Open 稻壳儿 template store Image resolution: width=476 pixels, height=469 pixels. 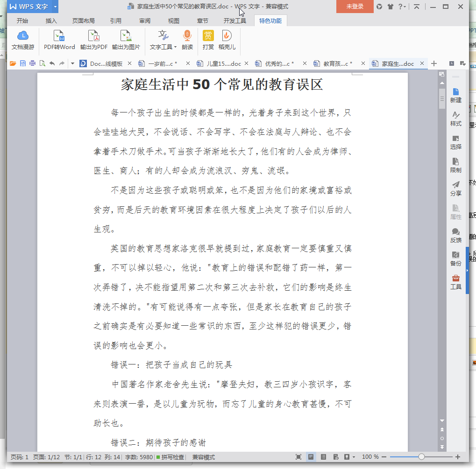pyautogui.click(x=227, y=40)
